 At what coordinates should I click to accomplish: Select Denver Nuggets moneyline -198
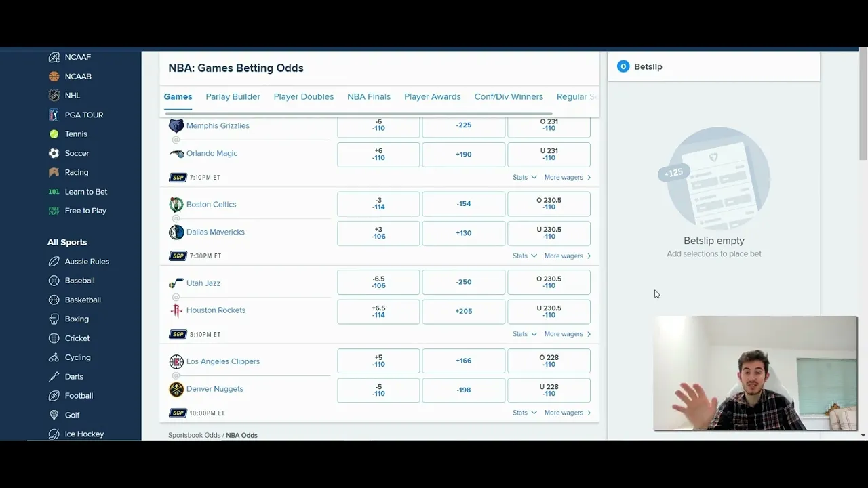click(x=464, y=390)
